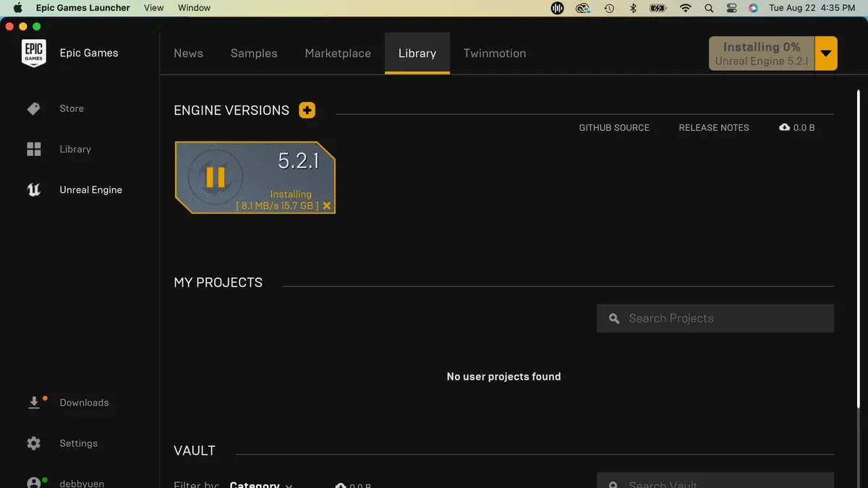Open the Twinmotion tab

[x=495, y=53]
